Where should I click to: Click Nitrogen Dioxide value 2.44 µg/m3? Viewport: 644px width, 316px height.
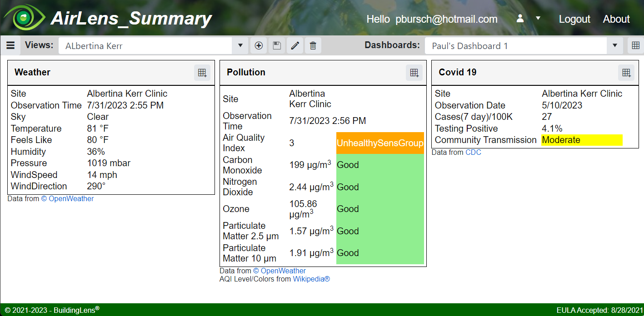pos(312,187)
